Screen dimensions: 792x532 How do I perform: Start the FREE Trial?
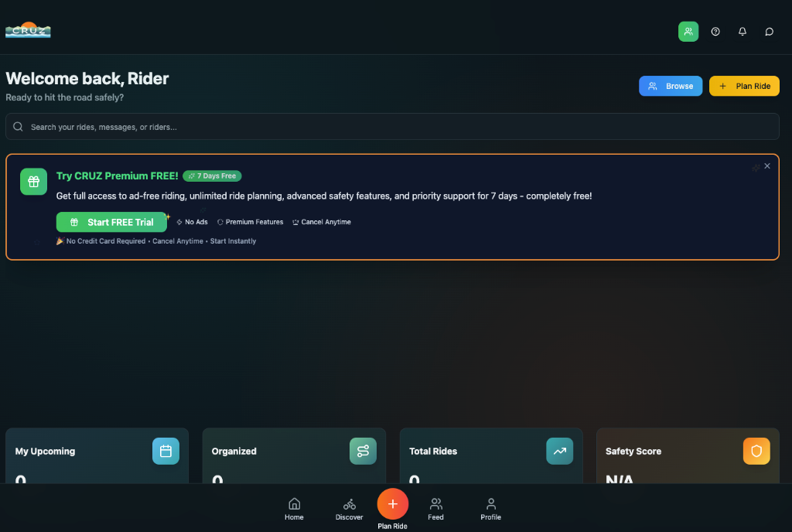tap(111, 222)
